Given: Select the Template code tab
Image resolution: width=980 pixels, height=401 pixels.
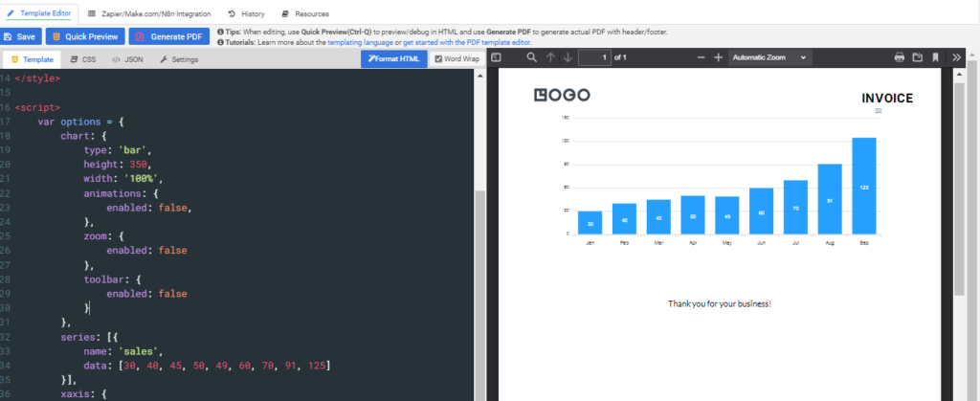Looking at the screenshot, I should (x=32, y=60).
